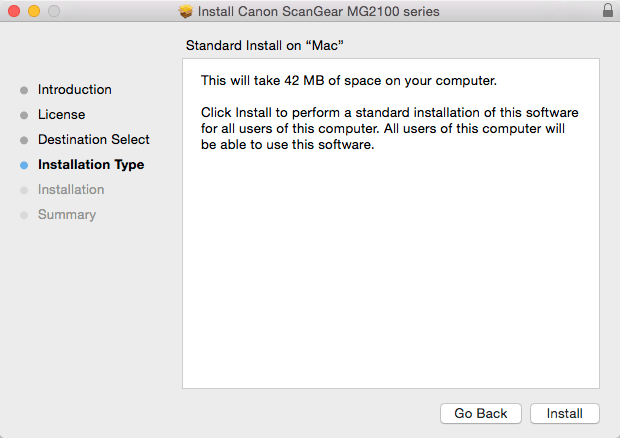Viewport: 620px width, 438px height.
Task: Click the blue bullet next to Installation Type
Action: coord(24,165)
